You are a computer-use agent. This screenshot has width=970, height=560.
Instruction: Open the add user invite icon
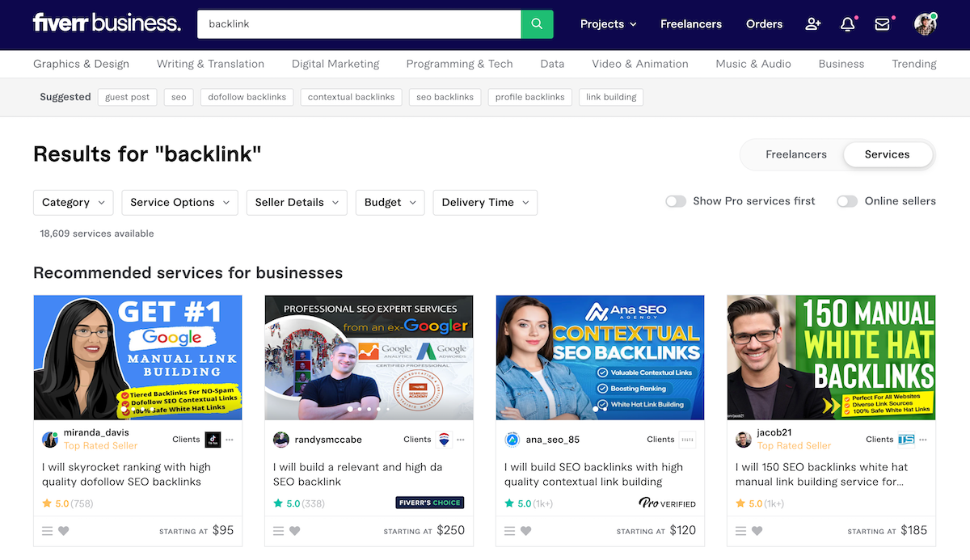pyautogui.click(x=813, y=24)
